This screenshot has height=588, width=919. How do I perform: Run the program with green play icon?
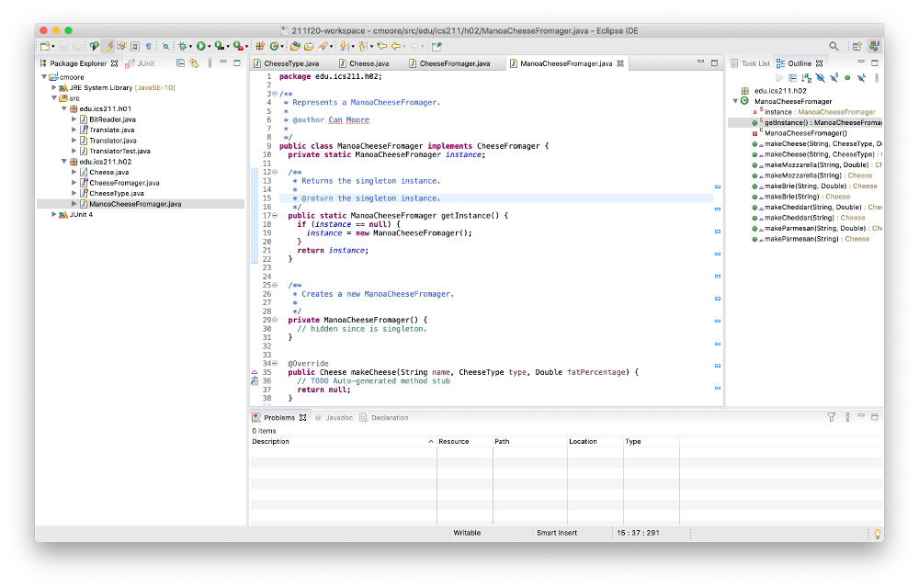pyautogui.click(x=201, y=46)
